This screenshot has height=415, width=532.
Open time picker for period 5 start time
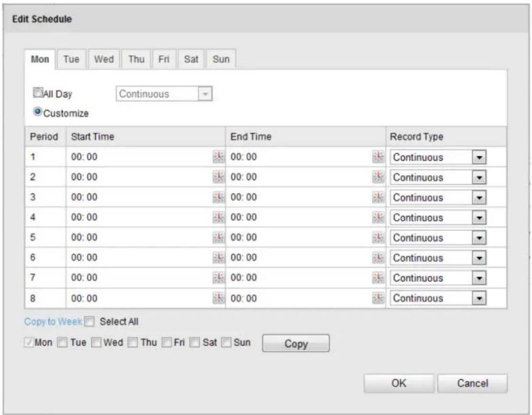[x=219, y=237]
